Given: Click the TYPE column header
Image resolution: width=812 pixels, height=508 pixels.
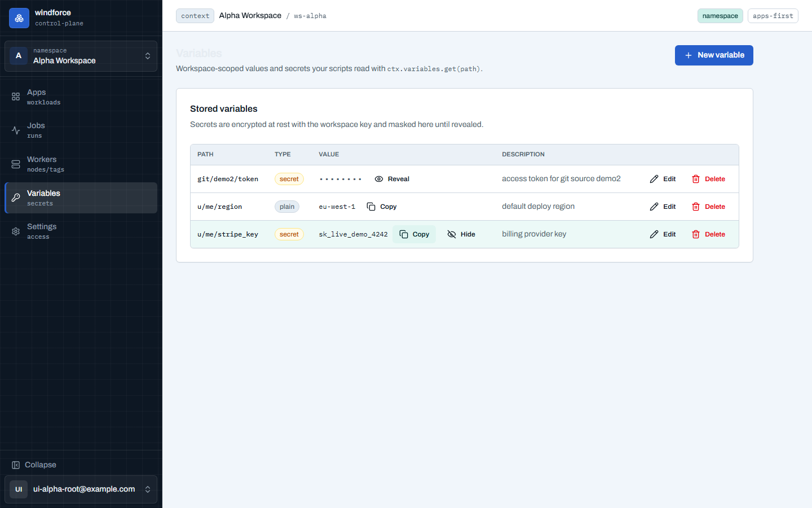Looking at the screenshot, I should (283, 154).
